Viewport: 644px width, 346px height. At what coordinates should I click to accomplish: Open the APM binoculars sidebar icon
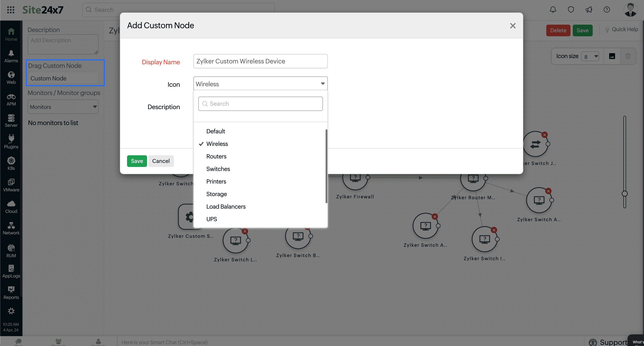pyautogui.click(x=11, y=99)
